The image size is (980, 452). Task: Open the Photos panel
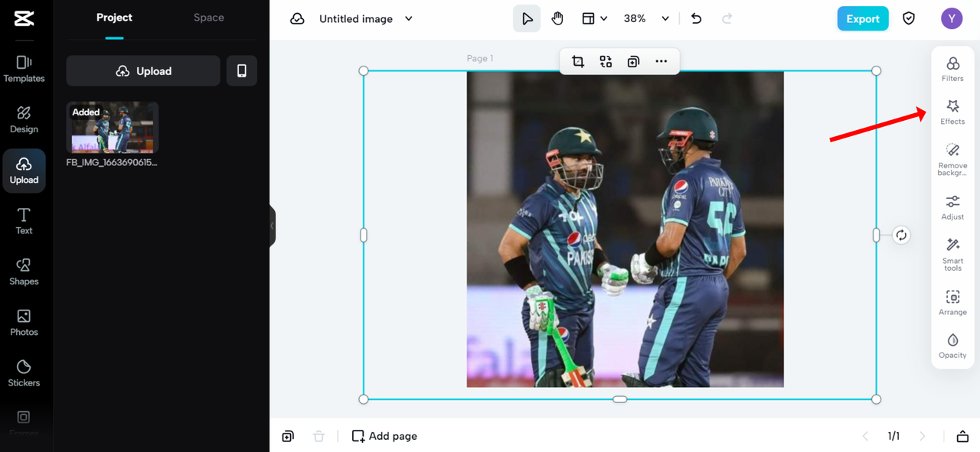24,323
